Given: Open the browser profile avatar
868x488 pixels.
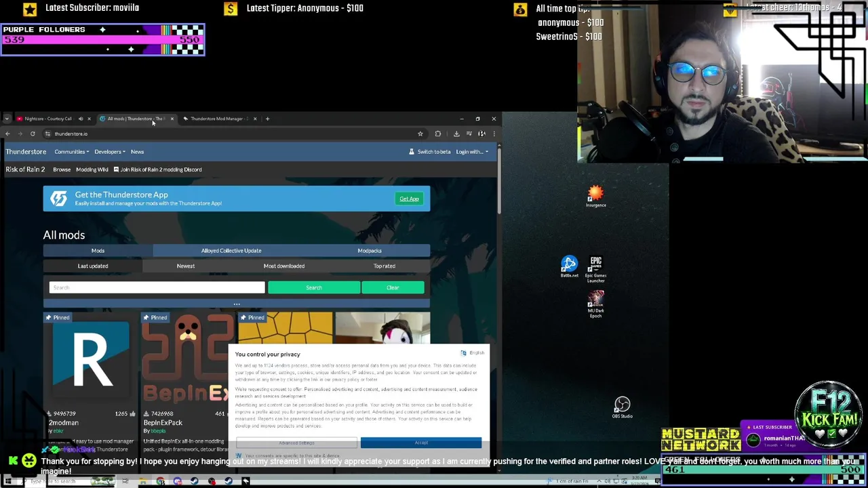Looking at the screenshot, I should (x=481, y=134).
